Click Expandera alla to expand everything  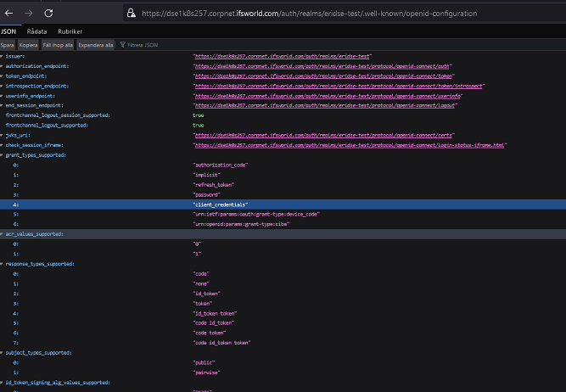[x=96, y=44]
